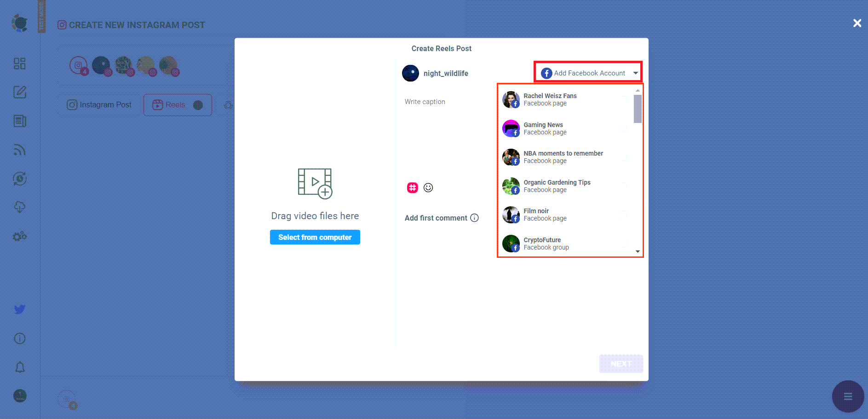Switch to the Instagram Post tab
This screenshot has height=419, width=868.
click(99, 105)
